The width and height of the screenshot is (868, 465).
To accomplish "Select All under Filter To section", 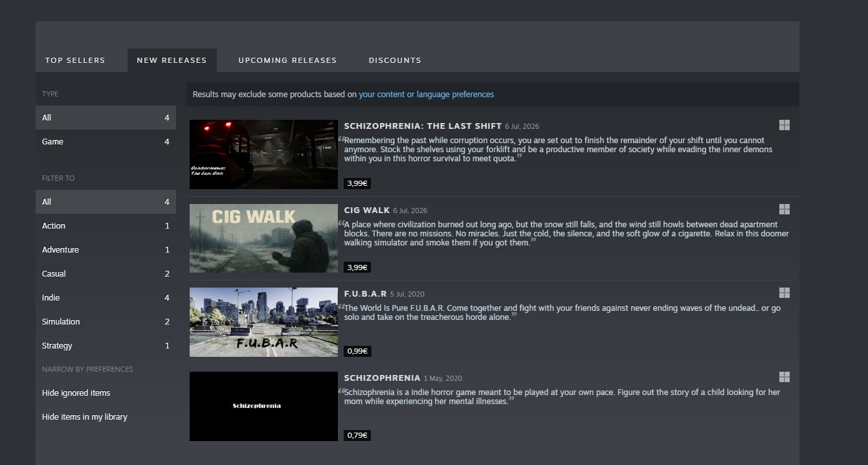I will click(x=106, y=202).
